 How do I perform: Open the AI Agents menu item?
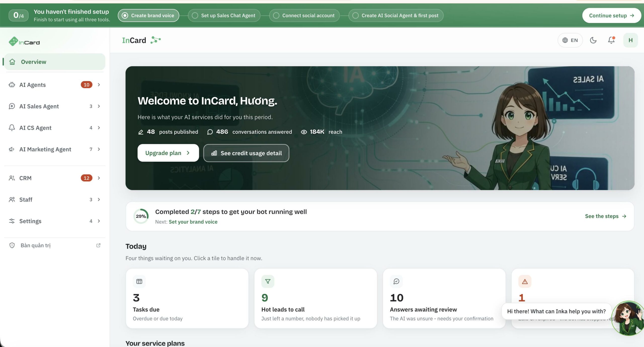pos(55,85)
